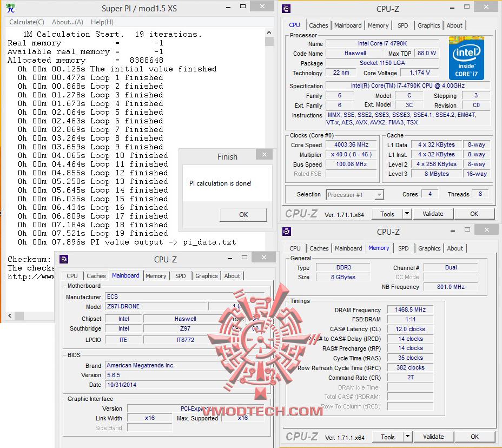This screenshot has height=448, width=502.
Task: Click the Command Rate value 2T
Action: [410, 377]
